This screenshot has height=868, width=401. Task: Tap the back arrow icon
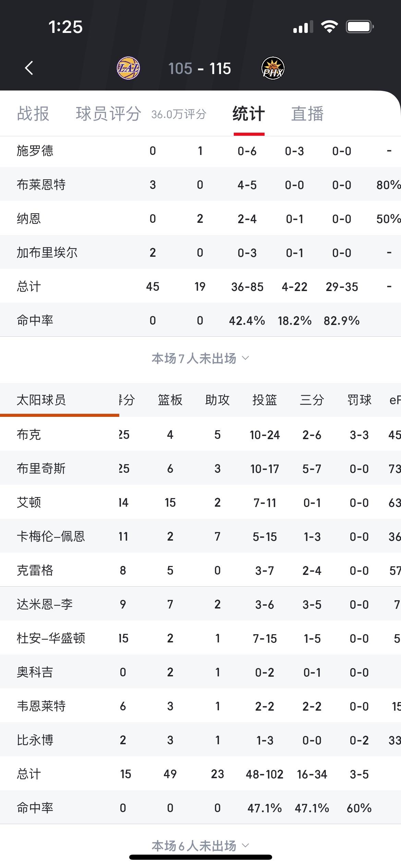(29, 68)
